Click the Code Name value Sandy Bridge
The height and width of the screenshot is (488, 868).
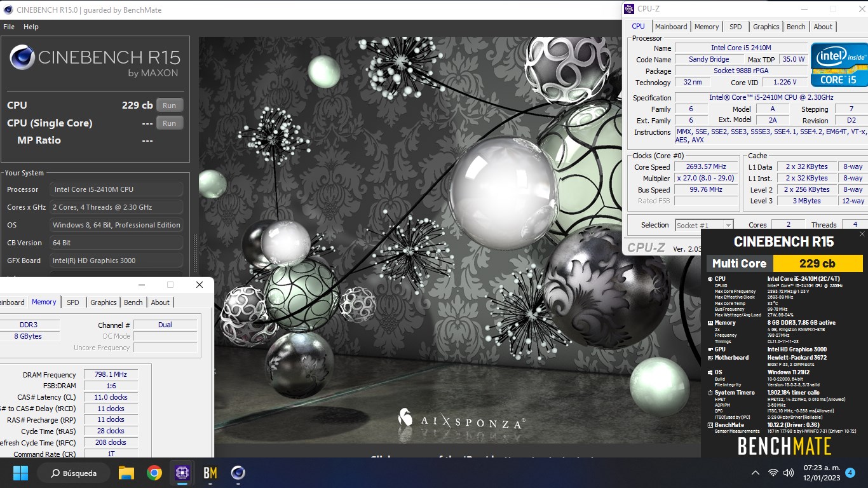709,60
